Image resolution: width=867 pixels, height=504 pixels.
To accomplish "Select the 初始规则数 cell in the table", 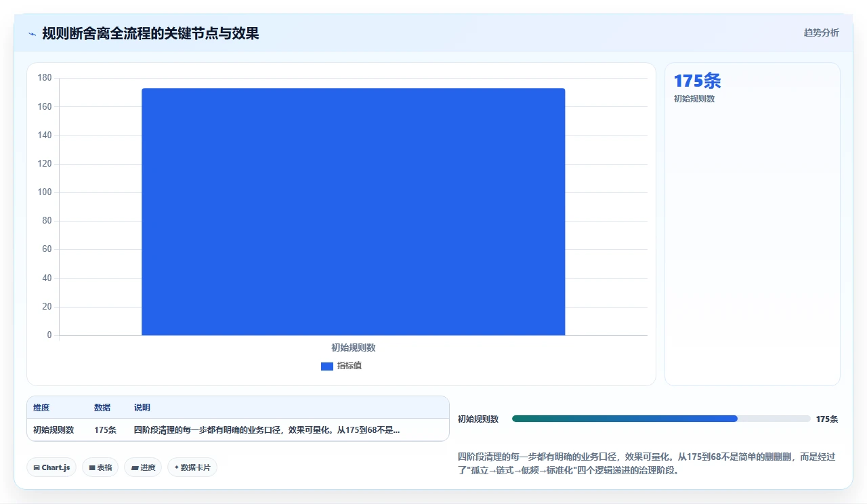I will [54, 430].
